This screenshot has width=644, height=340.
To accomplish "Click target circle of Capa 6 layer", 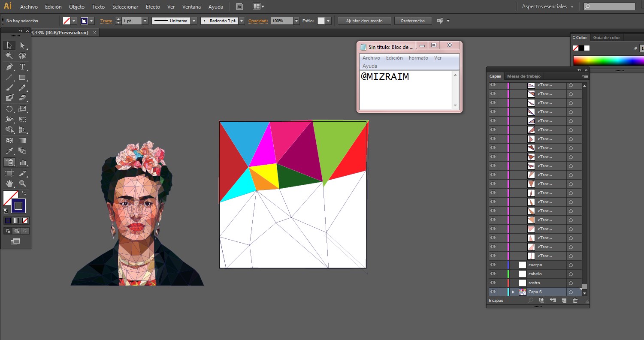I will coord(571,292).
